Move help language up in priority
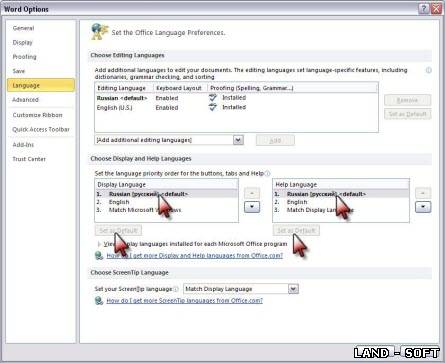 [x=423, y=193]
